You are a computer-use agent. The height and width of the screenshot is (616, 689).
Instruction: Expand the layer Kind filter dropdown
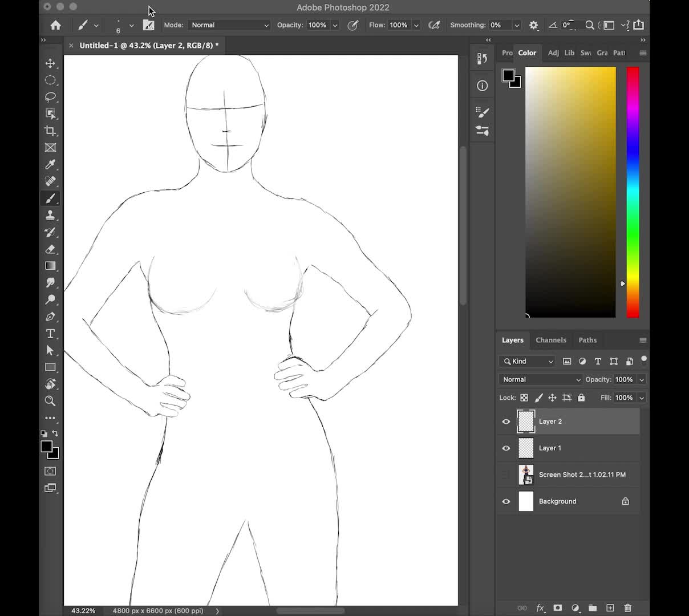(x=528, y=362)
